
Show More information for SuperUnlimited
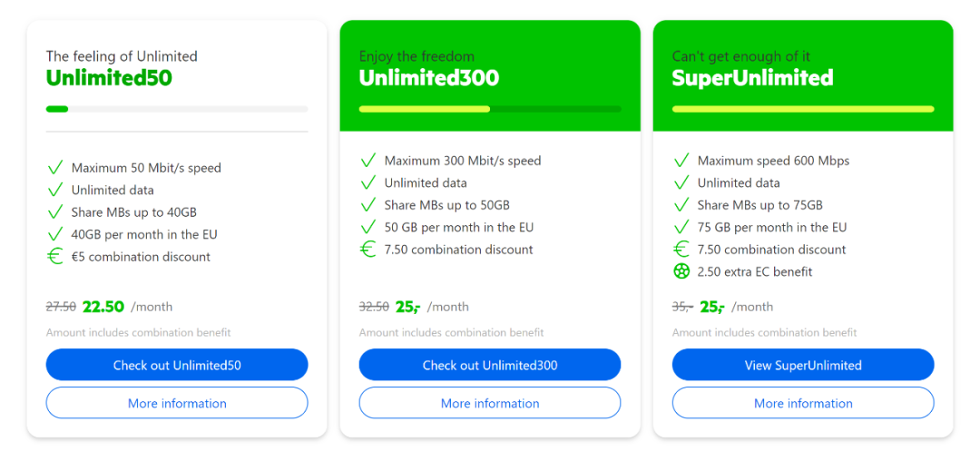pos(803,403)
